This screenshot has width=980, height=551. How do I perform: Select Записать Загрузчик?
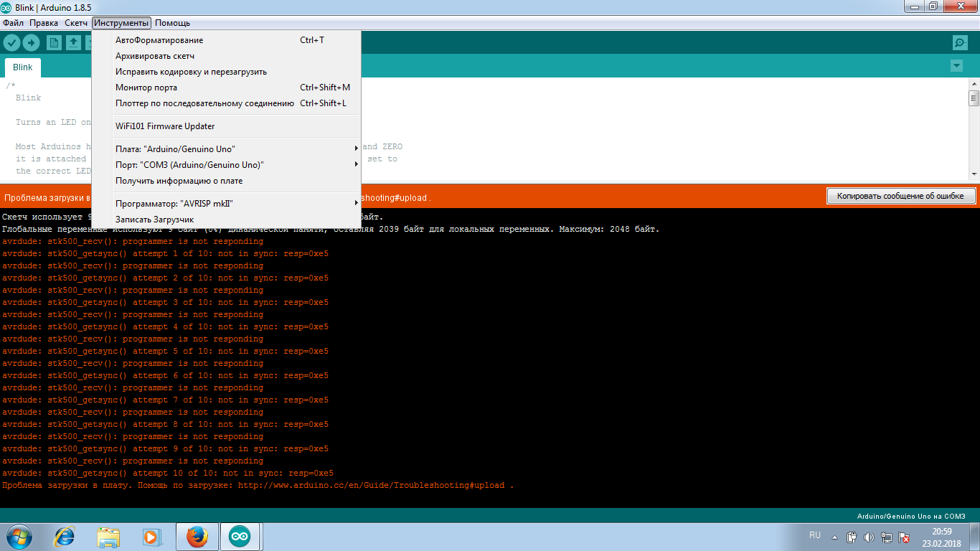(226, 220)
